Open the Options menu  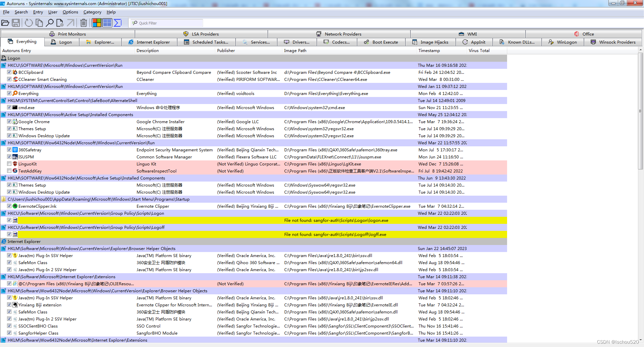pos(70,12)
